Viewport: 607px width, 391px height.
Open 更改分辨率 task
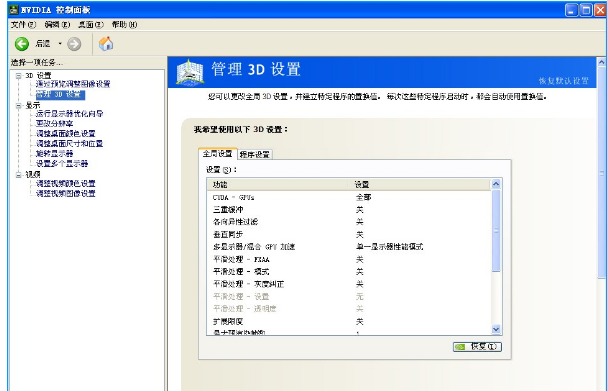pos(54,123)
